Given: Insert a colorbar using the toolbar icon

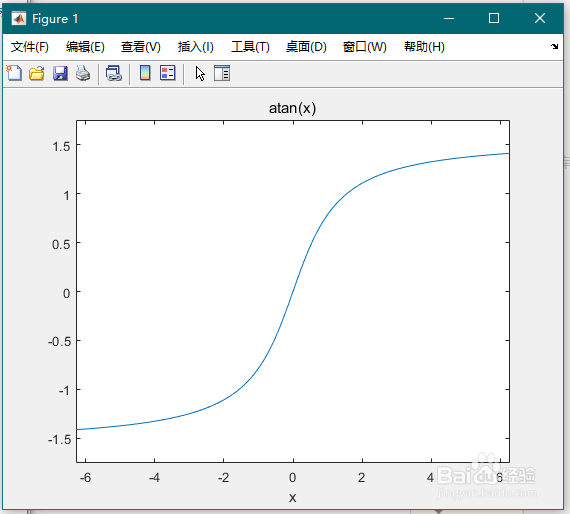Looking at the screenshot, I should coord(145,73).
